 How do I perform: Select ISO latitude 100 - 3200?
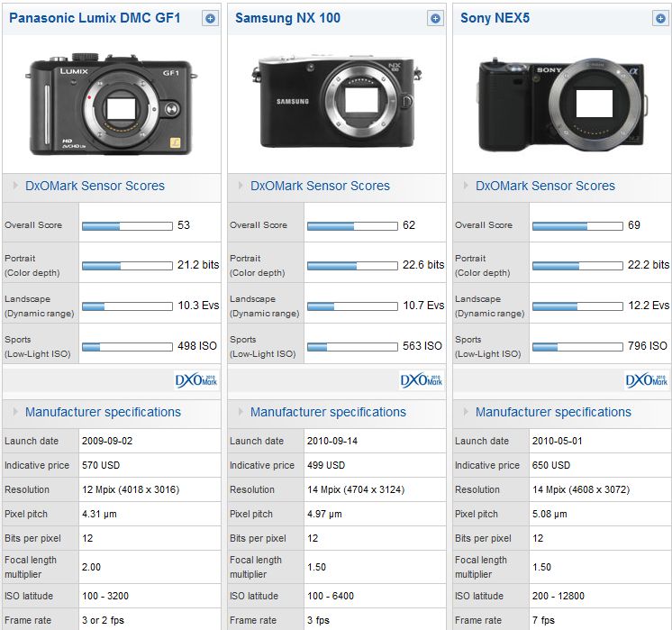click(105, 596)
